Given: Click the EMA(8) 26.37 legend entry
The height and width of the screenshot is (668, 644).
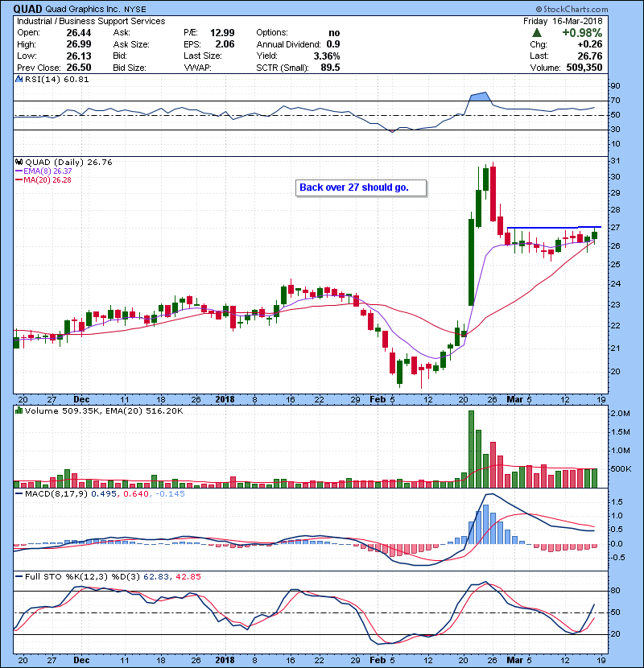Looking at the screenshot, I should [x=44, y=171].
